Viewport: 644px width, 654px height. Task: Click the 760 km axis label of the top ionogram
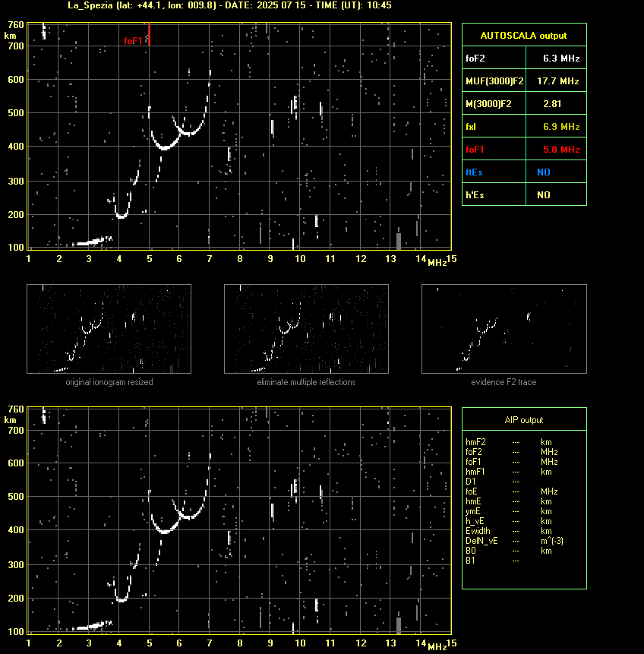[x=16, y=25]
